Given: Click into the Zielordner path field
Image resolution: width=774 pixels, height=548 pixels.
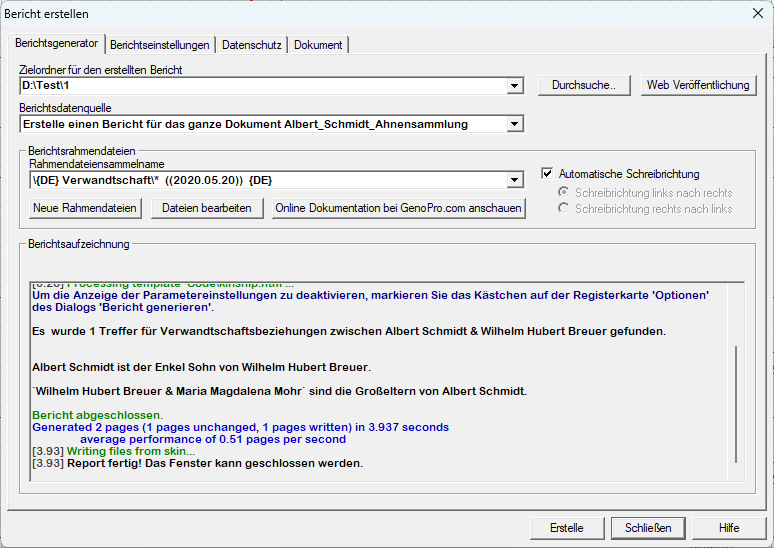Looking at the screenshot, I should 260,87.
